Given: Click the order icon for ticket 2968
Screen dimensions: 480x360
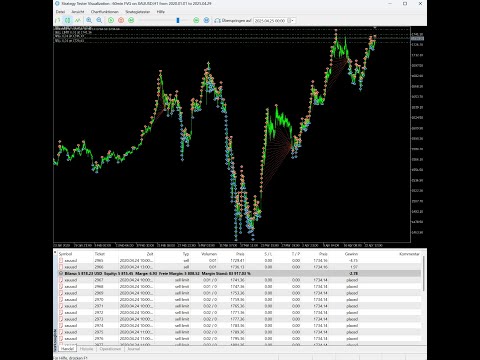Looking at the screenshot, I should 61,286.
